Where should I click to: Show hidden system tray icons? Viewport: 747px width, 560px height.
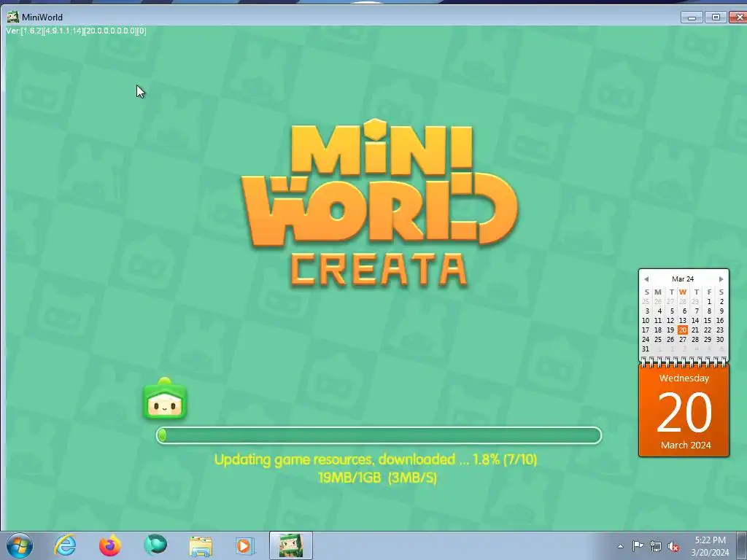[x=620, y=546]
